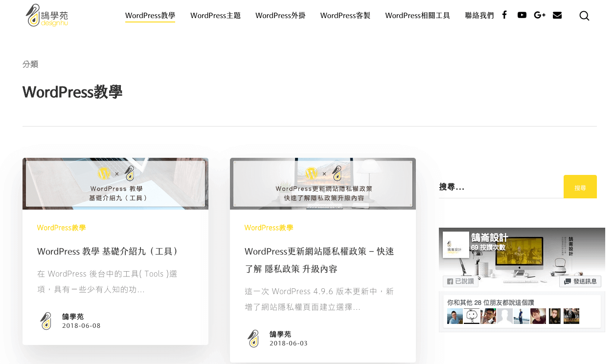
Task: Open post title WordPress 教學 基礎介紹九（工具）
Action: (108, 251)
